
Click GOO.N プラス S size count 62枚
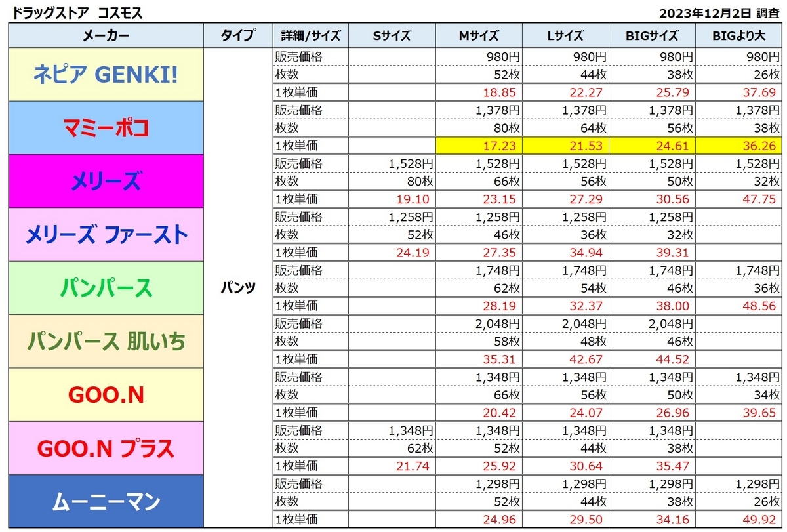point(421,449)
